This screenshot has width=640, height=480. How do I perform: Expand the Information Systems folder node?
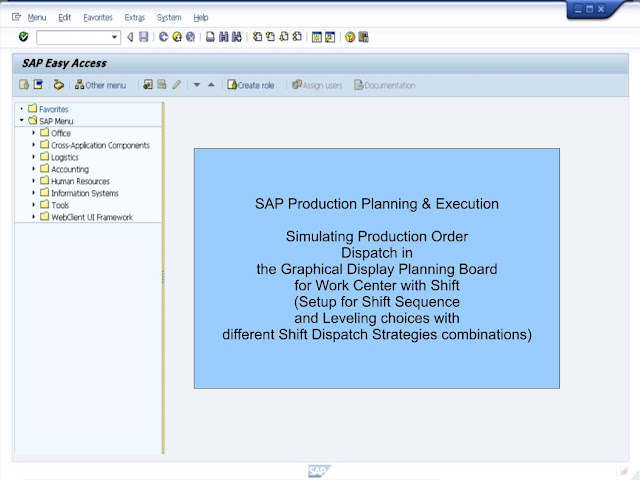click(33, 193)
